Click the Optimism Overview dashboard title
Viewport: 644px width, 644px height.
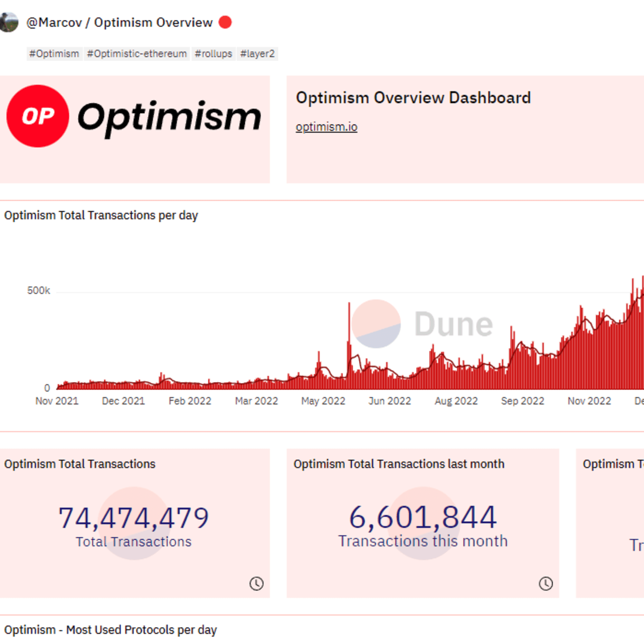coord(153,22)
